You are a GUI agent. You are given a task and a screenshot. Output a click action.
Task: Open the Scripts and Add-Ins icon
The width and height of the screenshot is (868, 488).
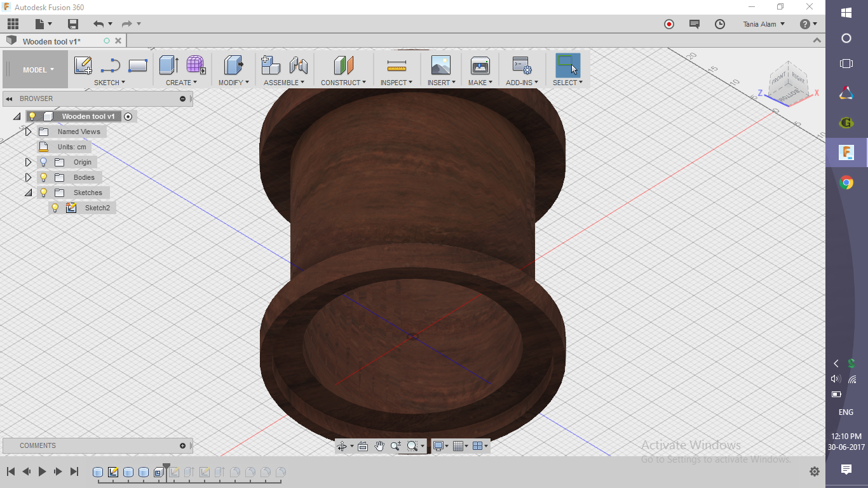[522, 65]
